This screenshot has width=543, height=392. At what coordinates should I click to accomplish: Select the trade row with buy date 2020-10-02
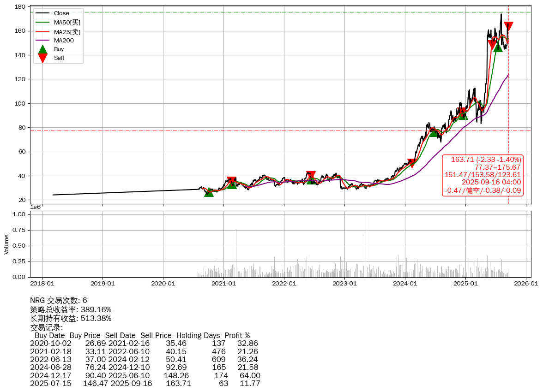pyautogui.click(x=144, y=344)
